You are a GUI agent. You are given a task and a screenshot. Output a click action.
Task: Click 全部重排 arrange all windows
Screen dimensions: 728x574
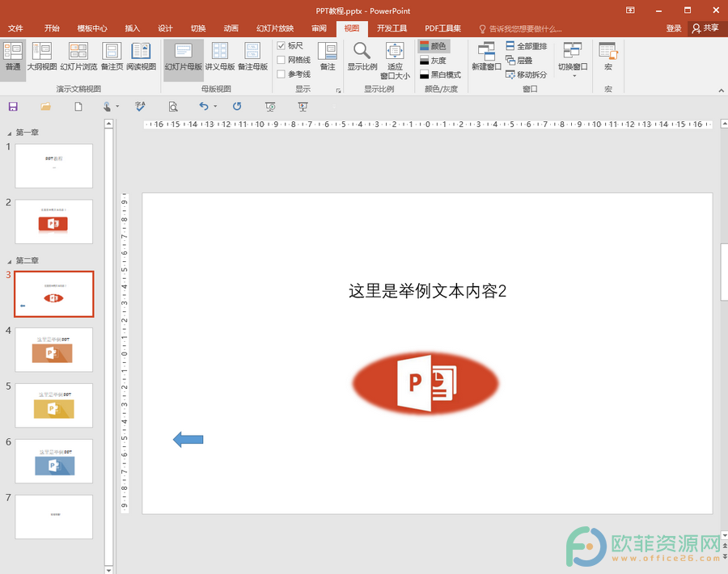click(x=526, y=46)
